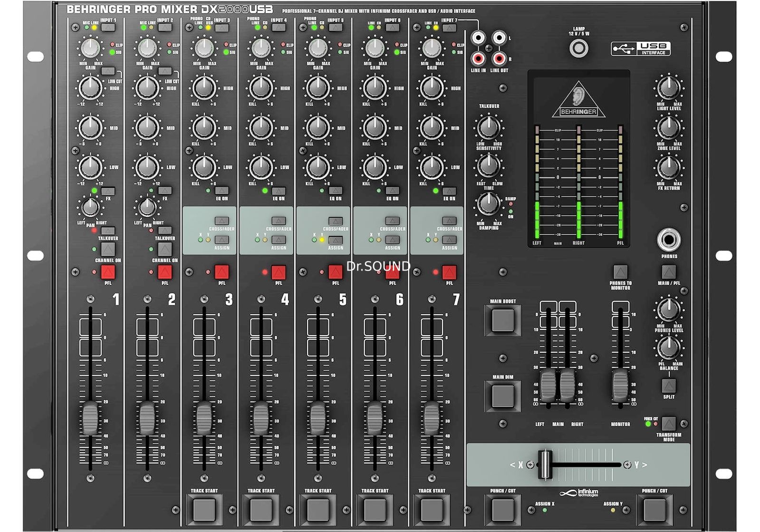
Task: Turn the channel 4 GAIN knob
Action: coord(260,48)
